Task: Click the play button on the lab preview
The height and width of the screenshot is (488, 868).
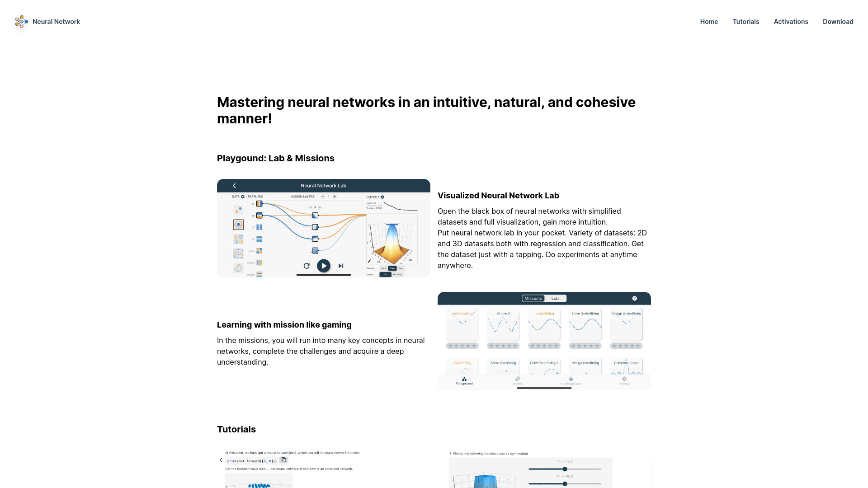Action: tap(324, 266)
